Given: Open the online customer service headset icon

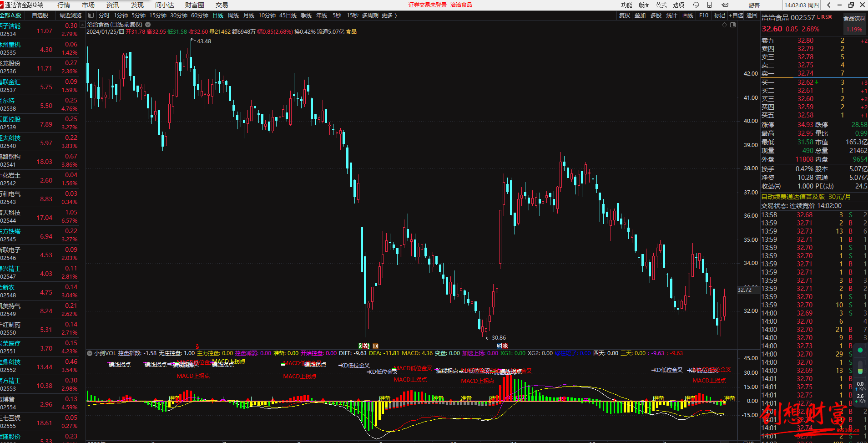Looking at the screenshot, I should pos(696,5).
